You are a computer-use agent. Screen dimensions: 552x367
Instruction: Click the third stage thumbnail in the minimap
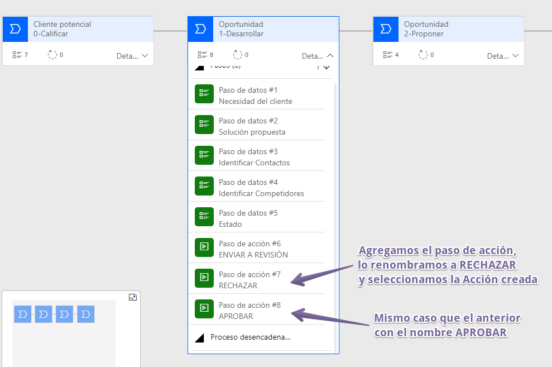tap(64, 314)
